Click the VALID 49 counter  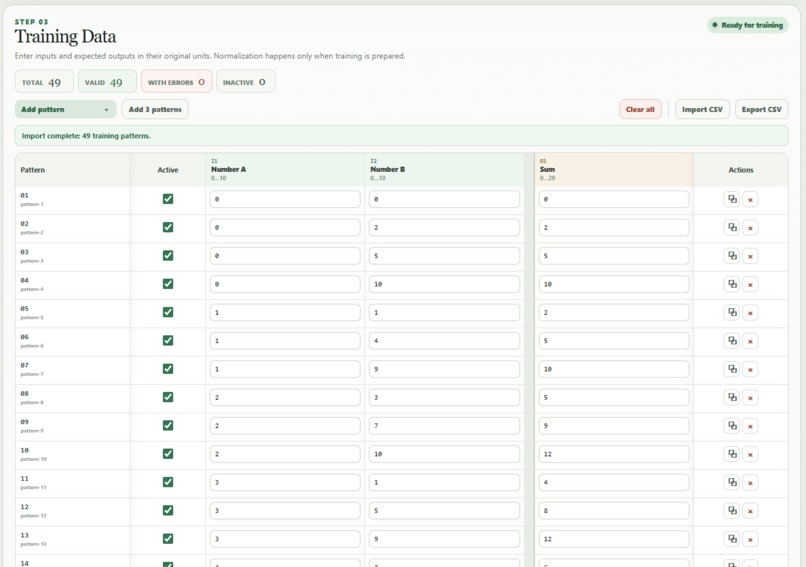pos(107,82)
